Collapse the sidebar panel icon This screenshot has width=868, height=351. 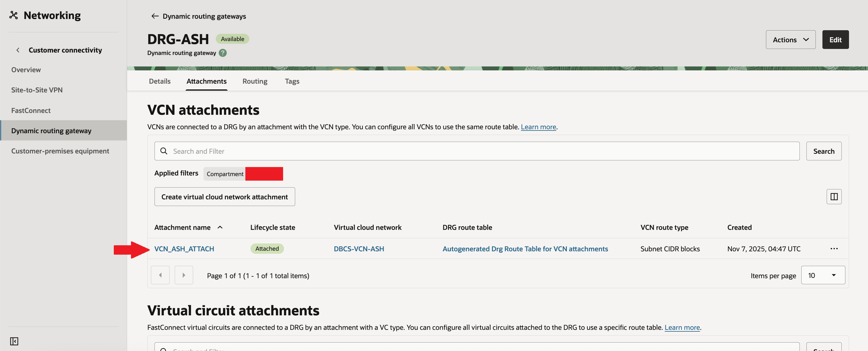14,341
